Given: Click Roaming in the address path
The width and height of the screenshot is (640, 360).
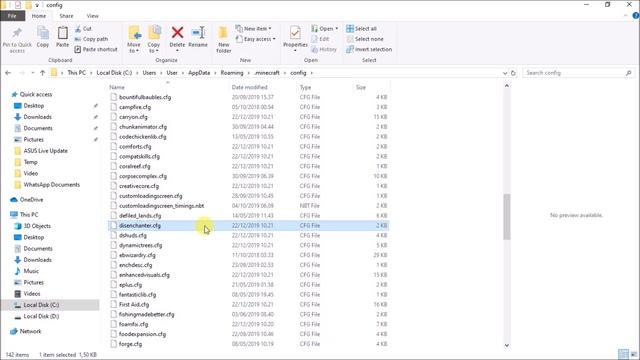Looking at the screenshot, I should 232,73.
